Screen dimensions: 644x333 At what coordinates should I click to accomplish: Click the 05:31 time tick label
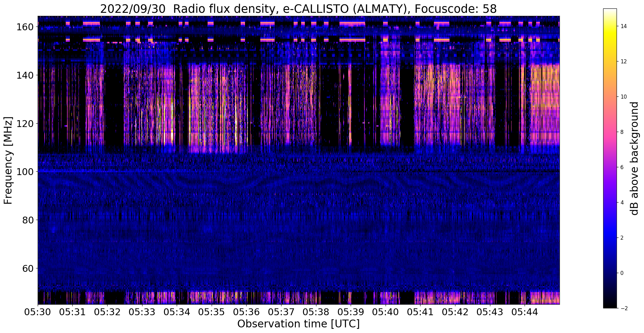[73, 312]
